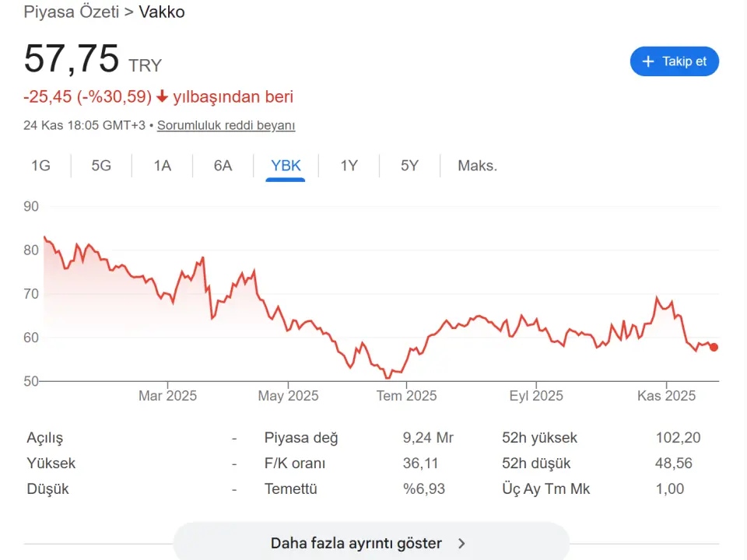The image size is (747, 560).
Task: Click the chart line's low near Tem 2025
Action: click(388, 378)
